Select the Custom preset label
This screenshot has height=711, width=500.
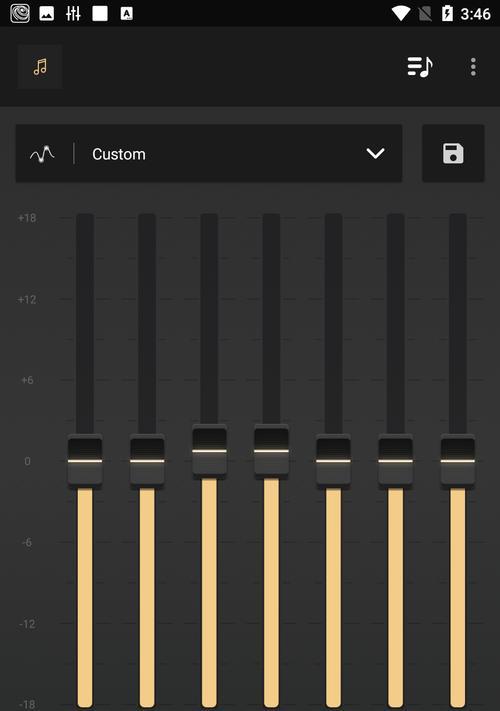119,154
